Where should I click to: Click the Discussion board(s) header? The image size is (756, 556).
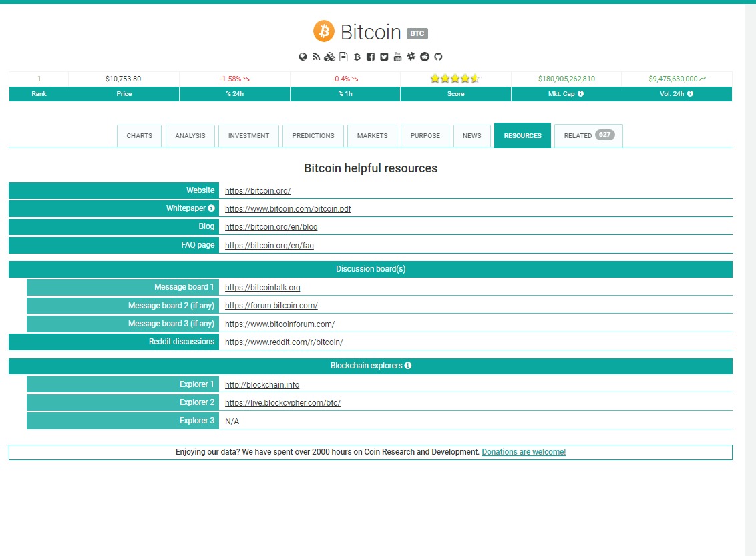371,269
